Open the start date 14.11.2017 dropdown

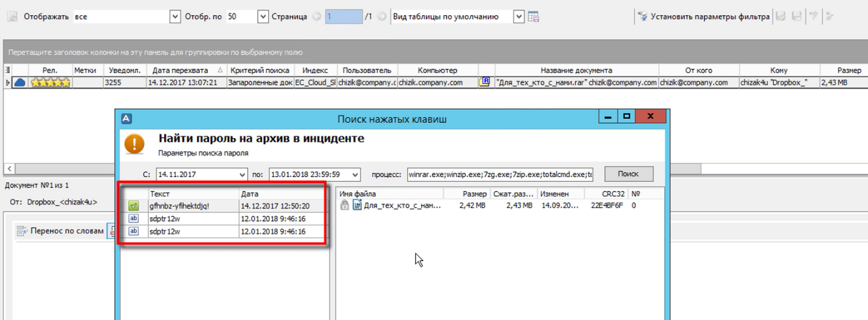[x=243, y=174]
